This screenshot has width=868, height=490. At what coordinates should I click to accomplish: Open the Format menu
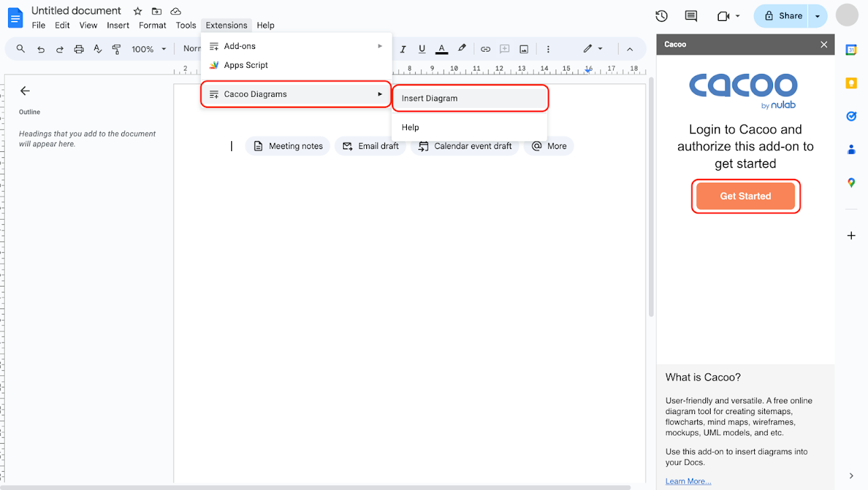(x=153, y=25)
